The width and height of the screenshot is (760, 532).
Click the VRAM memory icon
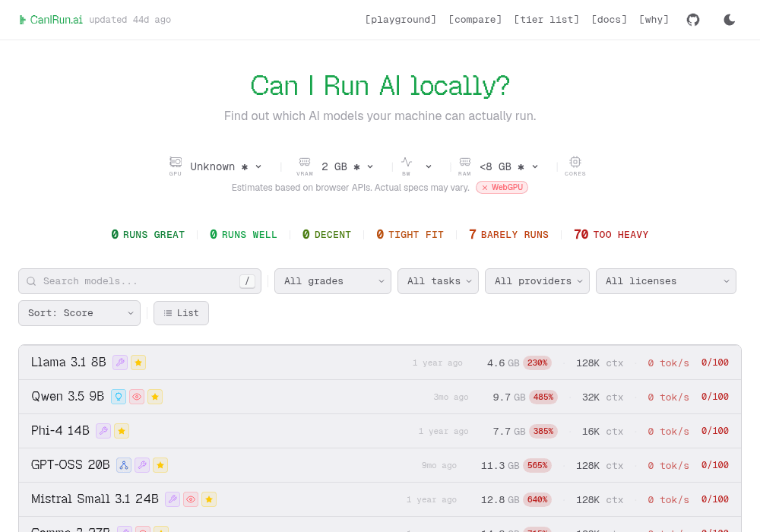click(x=305, y=162)
